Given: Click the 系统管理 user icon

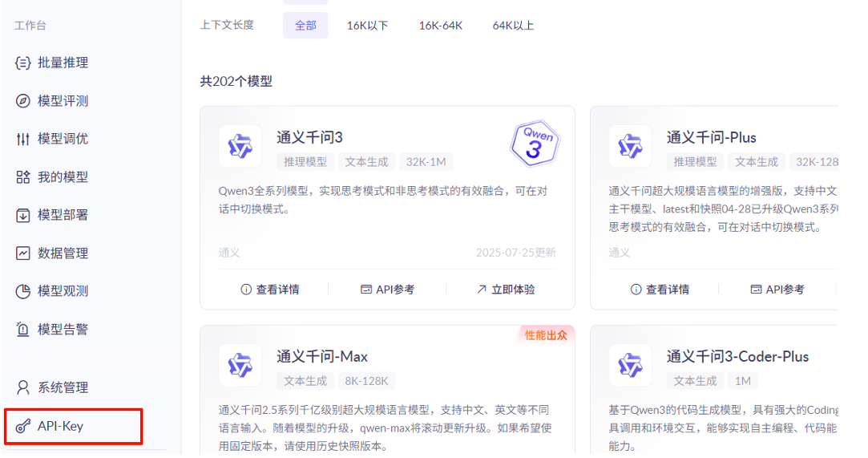Looking at the screenshot, I should click(22, 387).
